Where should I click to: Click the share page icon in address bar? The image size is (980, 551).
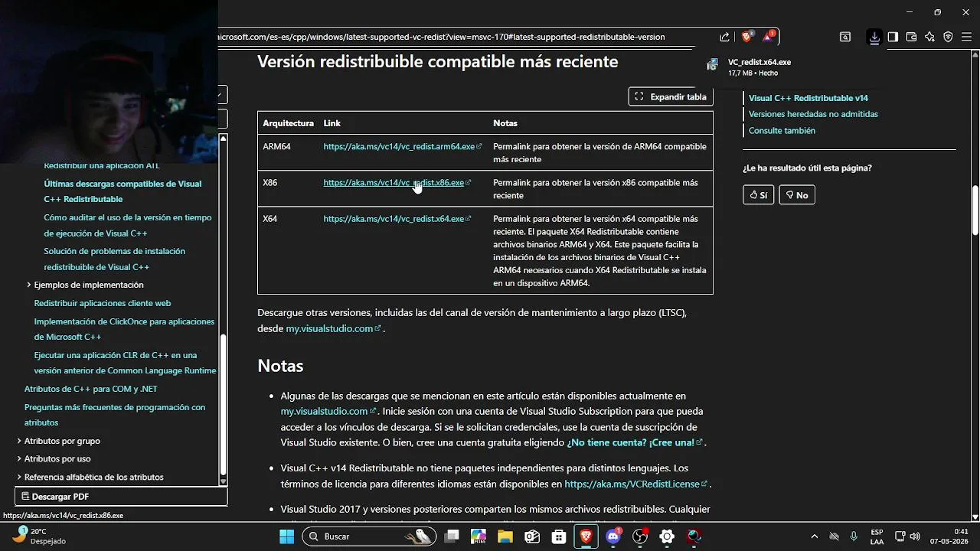click(724, 37)
